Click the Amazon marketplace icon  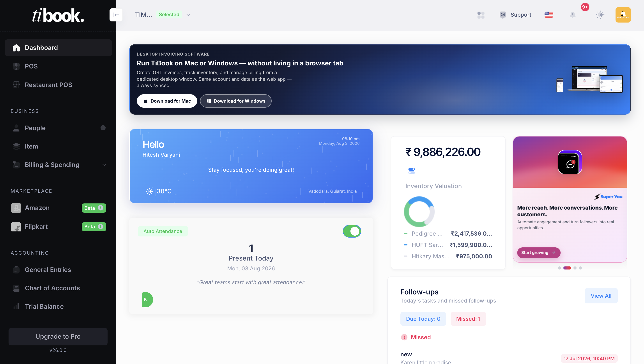[16, 208]
